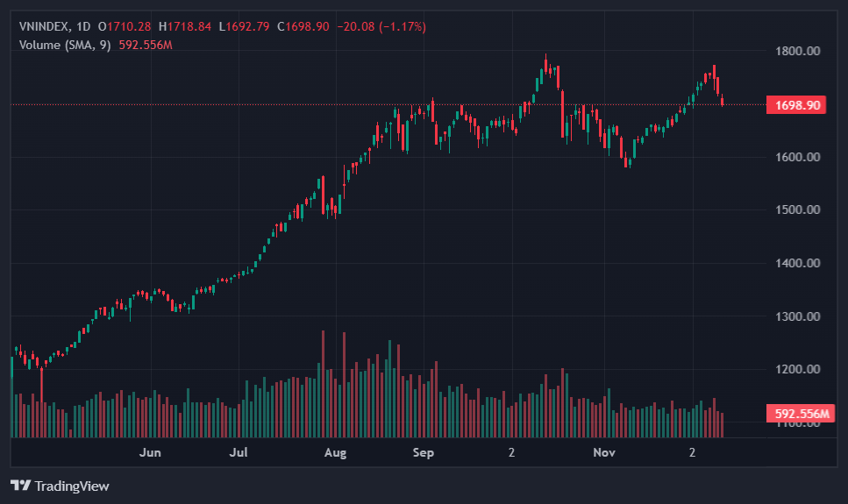
Task: Click the Volume (SMA, 9) indicator title
Action: 65,44
